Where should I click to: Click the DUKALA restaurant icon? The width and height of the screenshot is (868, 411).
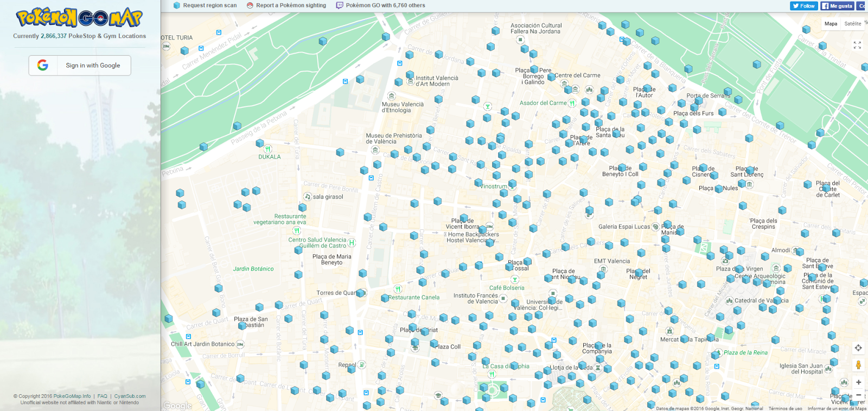(267, 149)
